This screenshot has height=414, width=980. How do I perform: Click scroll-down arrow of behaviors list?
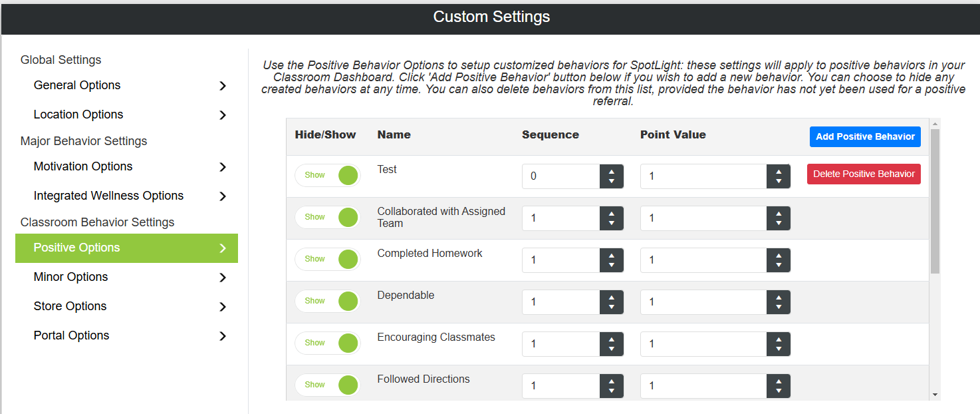coord(935,395)
